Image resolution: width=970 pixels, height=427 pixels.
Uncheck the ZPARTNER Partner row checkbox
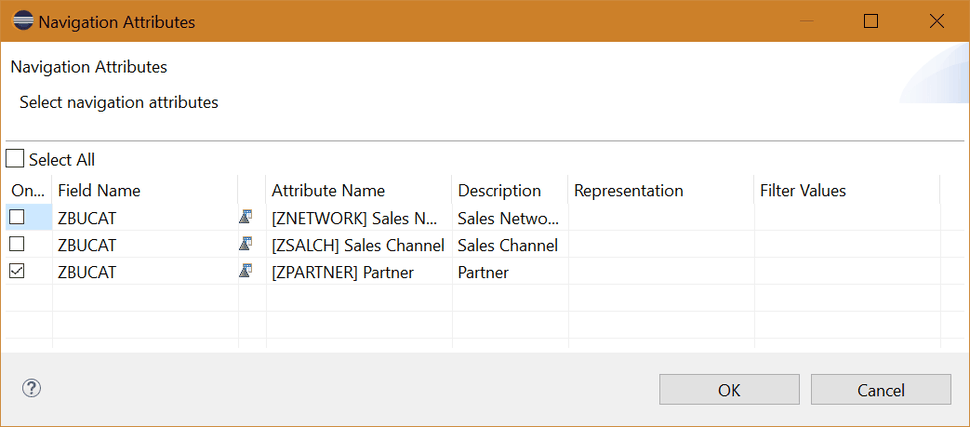pyautogui.click(x=17, y=271)
